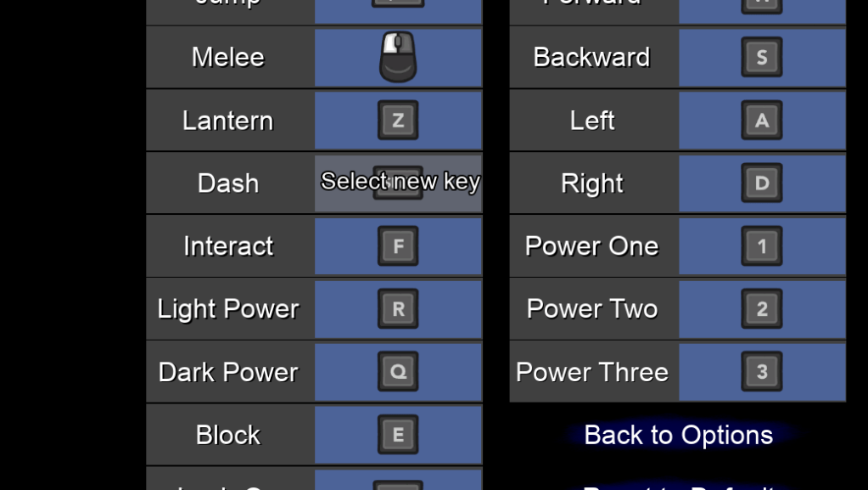868x490 pixels.
Task: Select the Light Power label
Action: (228, 309)
